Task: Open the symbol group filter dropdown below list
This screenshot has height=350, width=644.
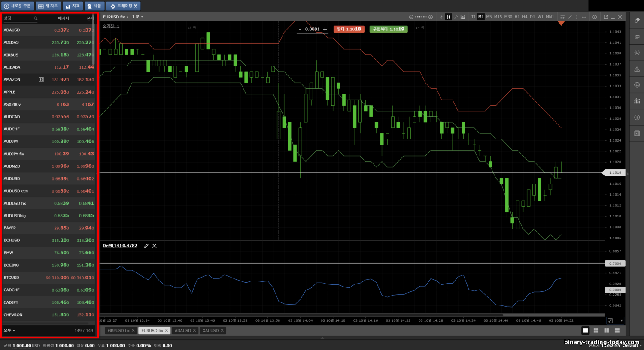Action: (9, 330)
